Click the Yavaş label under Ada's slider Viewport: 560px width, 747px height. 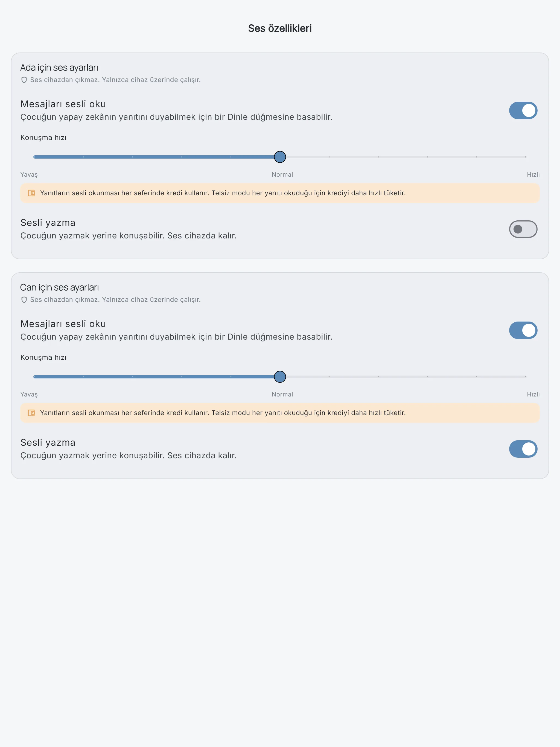coord(29,175)
